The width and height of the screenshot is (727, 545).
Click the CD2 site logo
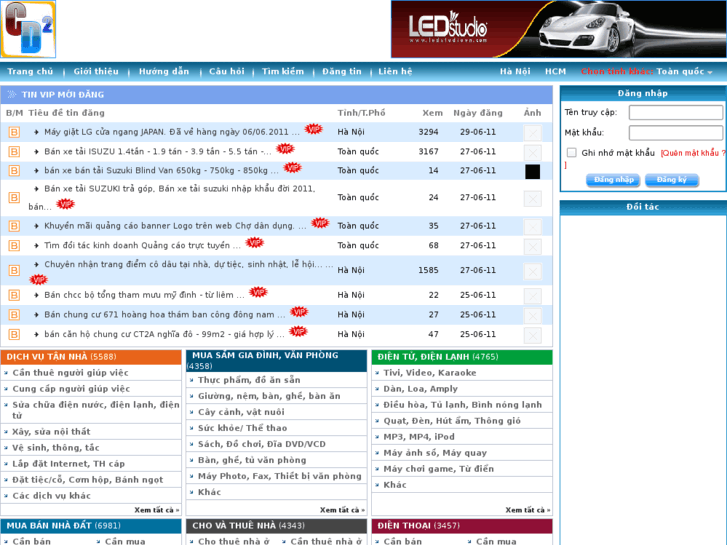28,29
